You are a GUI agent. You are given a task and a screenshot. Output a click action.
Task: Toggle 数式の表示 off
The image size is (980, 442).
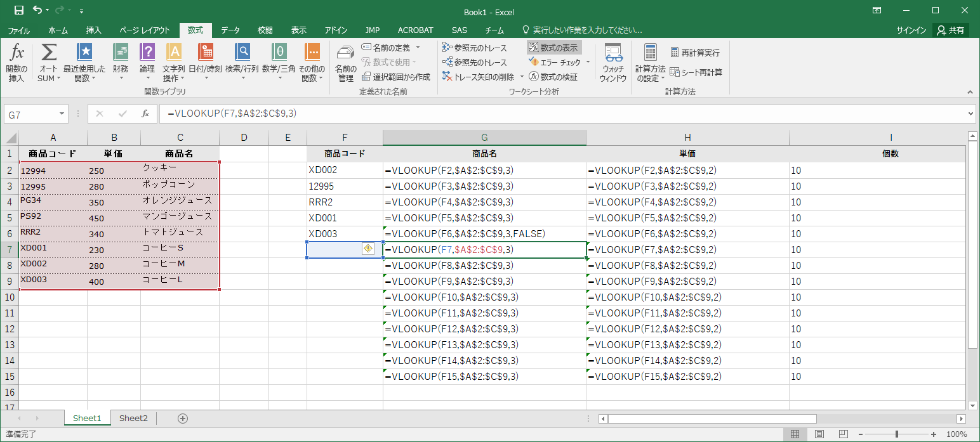[553, 48]
